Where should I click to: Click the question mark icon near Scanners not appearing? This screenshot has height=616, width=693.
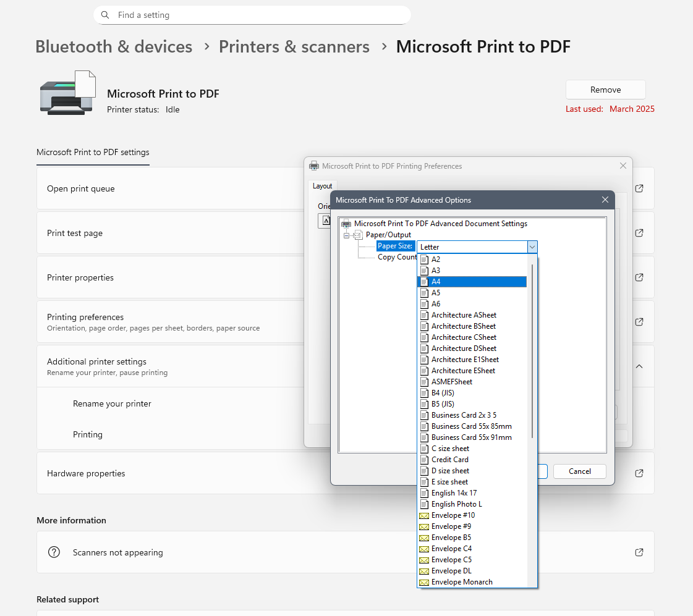coord(54,552)
